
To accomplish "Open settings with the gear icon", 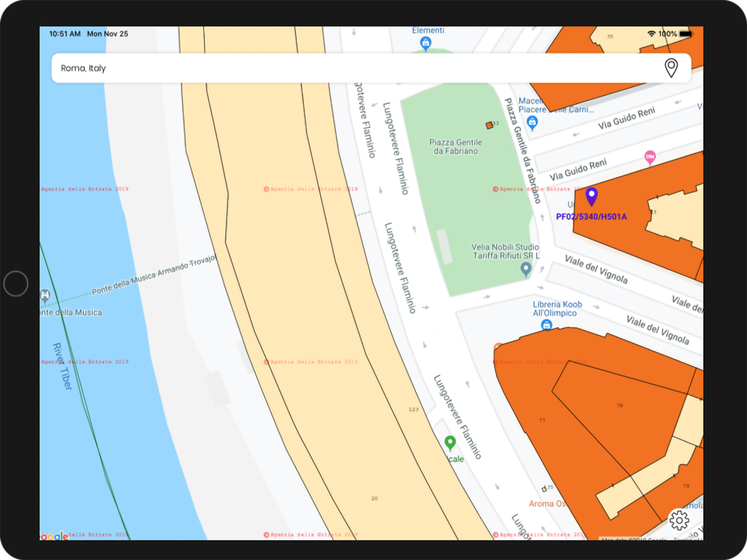I will coord(679,520).
